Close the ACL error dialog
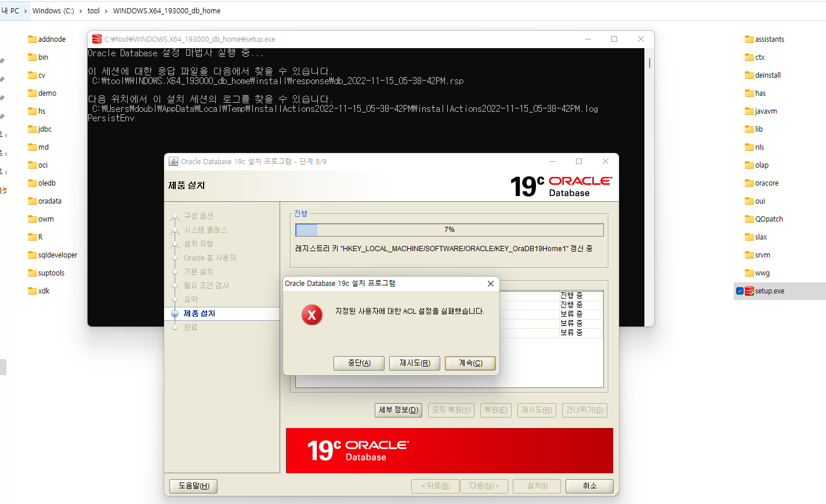The image size is (826, 504). point(491,284)
